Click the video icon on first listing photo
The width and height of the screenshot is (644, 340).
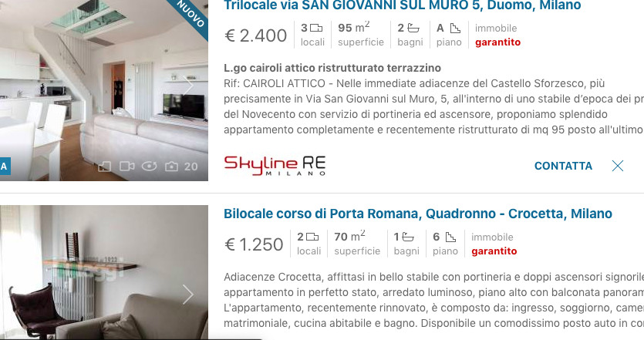(127, 167)
